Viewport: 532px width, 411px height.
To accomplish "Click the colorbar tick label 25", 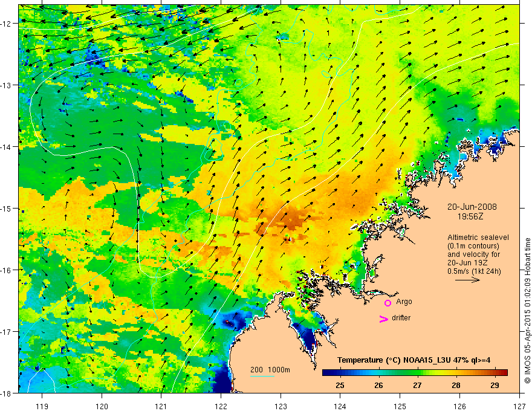I will click(x=340, y=385).
